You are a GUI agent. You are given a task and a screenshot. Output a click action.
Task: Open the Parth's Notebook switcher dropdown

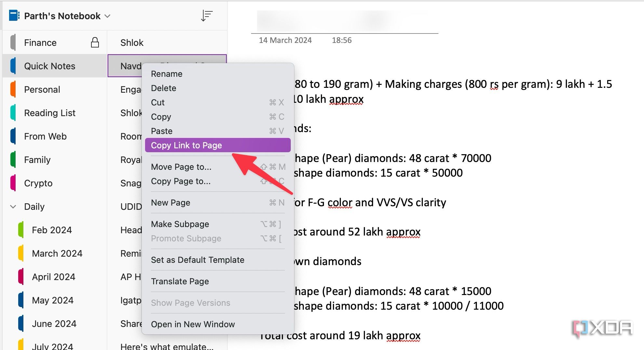pos(108,16)
